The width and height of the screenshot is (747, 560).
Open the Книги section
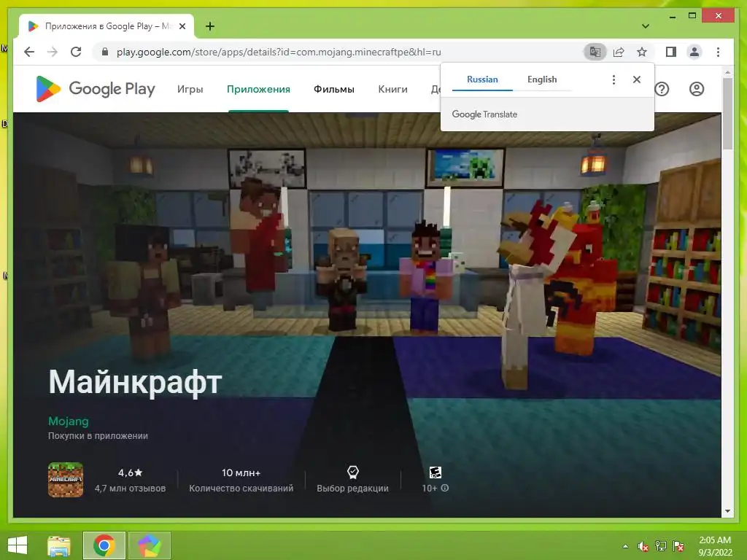tap(392, 89)
